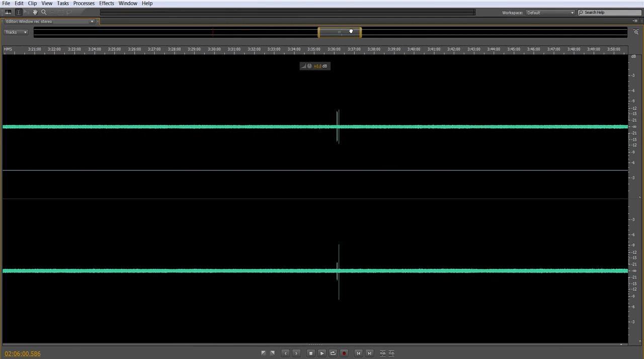The image size is (644, 359).
Task: Click the forward right-bracket transport button
Action: (296, 353)
